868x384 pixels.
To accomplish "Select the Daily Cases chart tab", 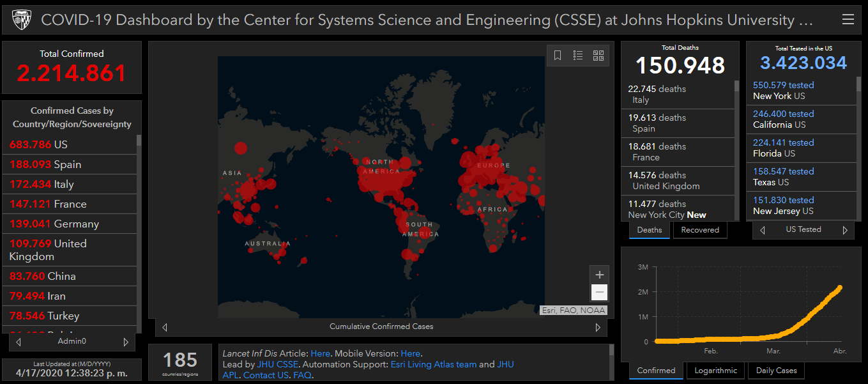I will (x=776, y=371).
